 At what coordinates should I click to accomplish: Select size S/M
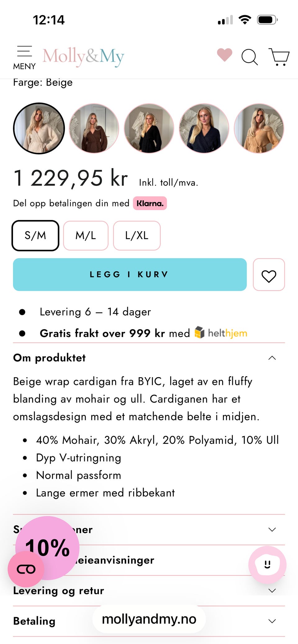pos(35,236)
